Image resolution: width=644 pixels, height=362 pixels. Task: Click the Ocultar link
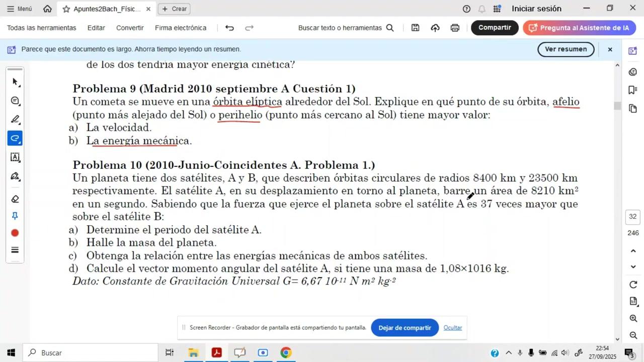[453, 328]
